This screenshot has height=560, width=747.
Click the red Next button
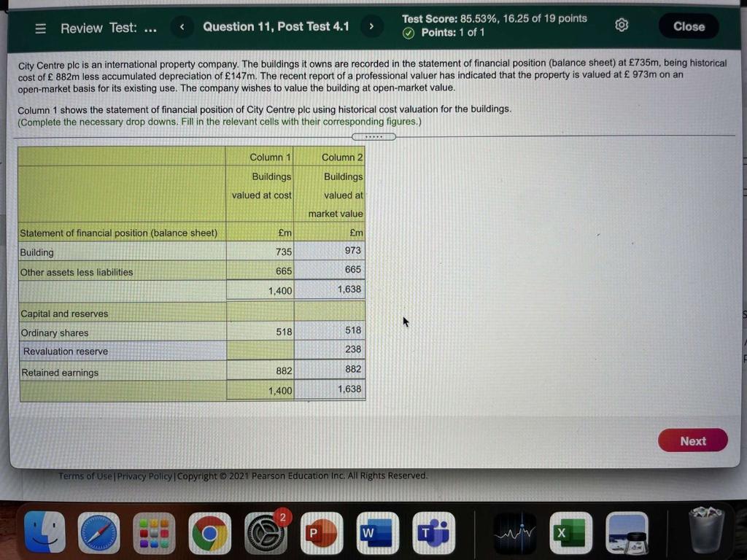click(693, 441)
